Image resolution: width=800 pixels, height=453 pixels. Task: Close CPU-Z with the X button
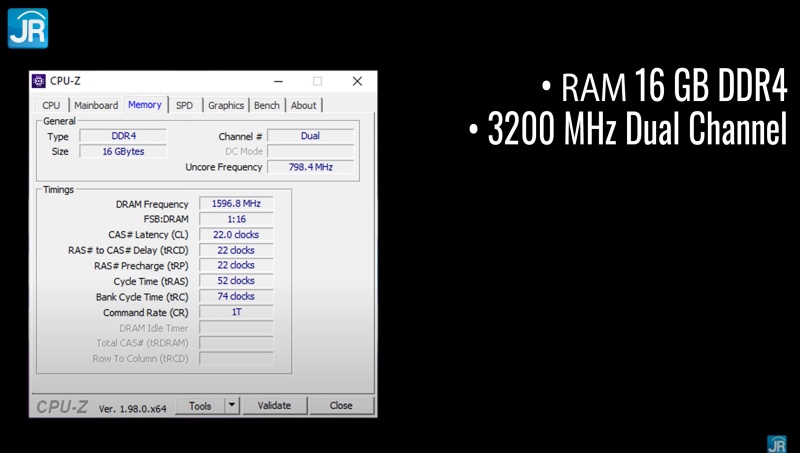tap(358, 81)
